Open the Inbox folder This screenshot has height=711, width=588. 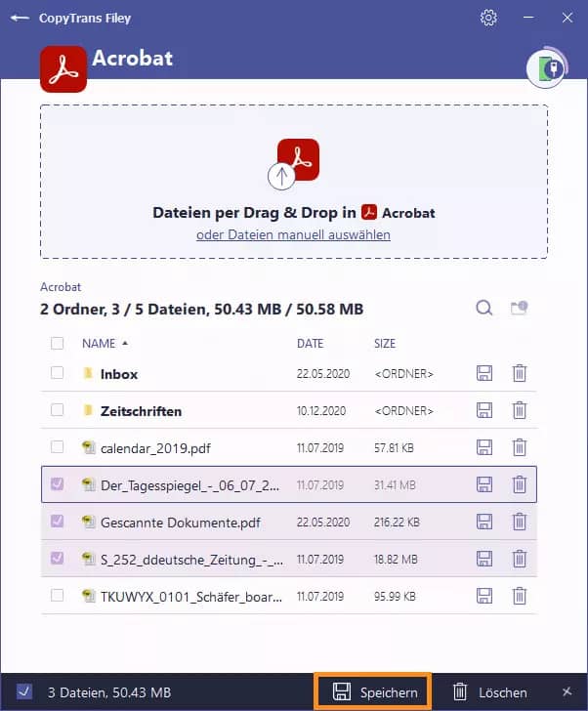119,374
